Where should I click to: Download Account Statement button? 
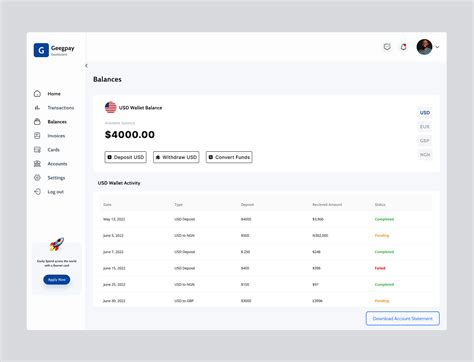(403, 318)
